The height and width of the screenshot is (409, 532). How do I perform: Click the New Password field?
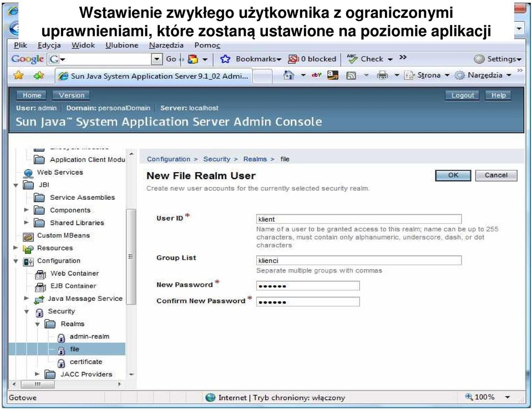308,286
